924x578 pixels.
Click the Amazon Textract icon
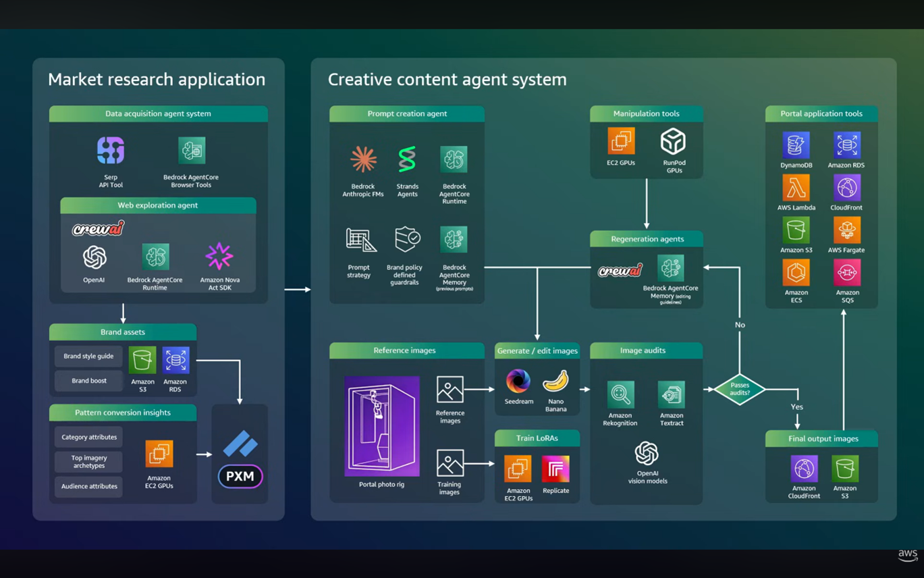click(671, 394)
